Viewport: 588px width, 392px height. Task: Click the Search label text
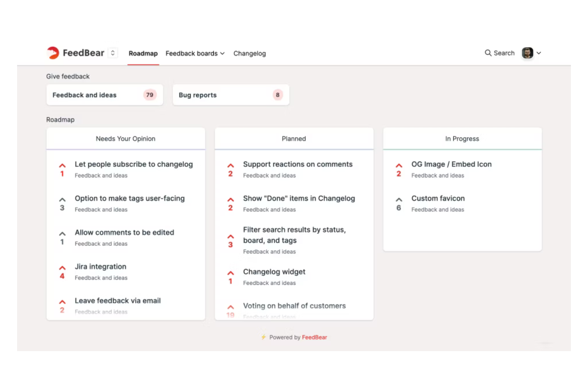[x=504, y=53]
